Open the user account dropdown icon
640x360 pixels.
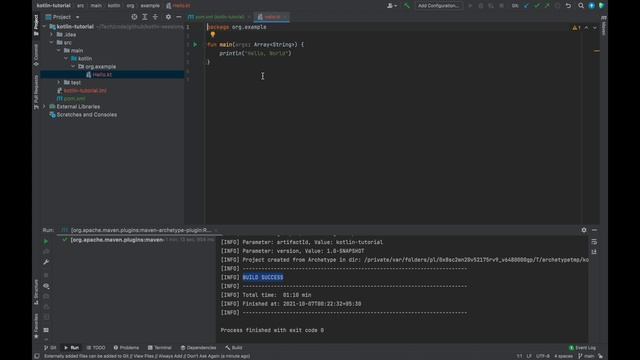(x=392, y=6)
